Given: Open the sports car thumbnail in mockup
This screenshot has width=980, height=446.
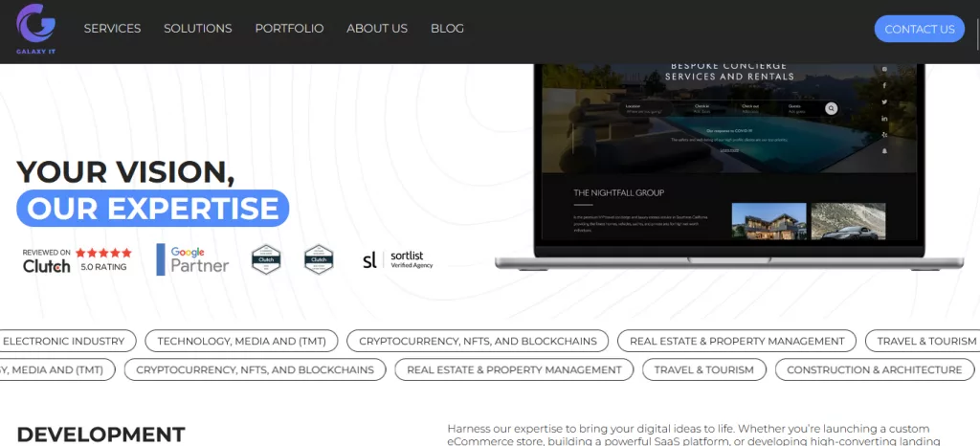Looking at the screenshot, I should (x=848, y=221).
